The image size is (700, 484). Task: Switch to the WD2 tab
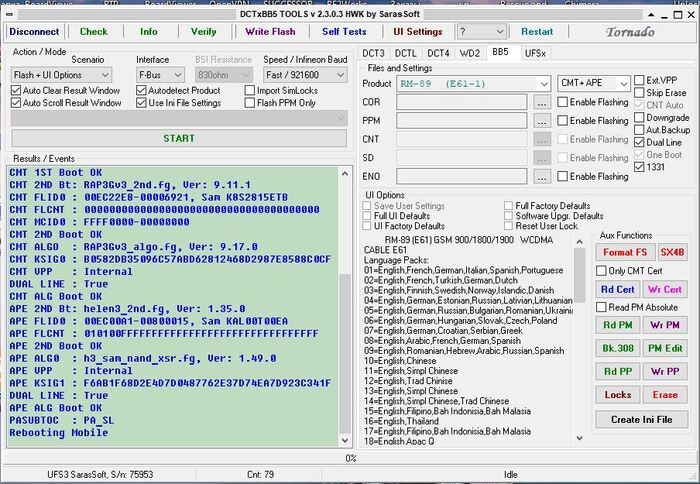point(470,53)
